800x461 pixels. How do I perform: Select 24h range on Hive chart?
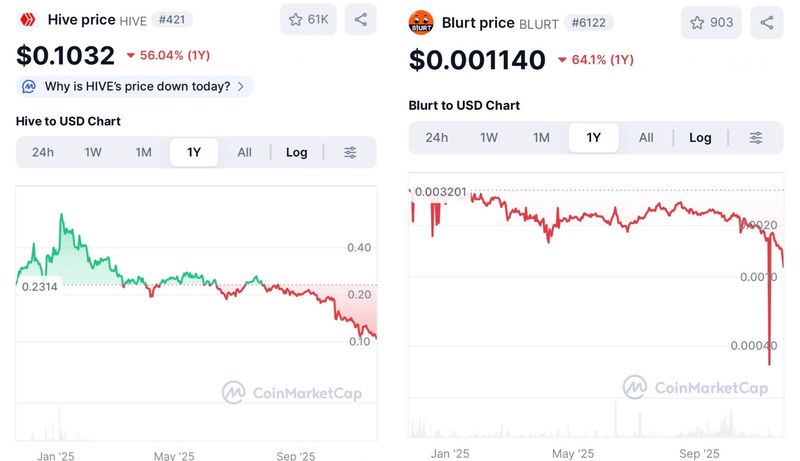coord(43,152)
